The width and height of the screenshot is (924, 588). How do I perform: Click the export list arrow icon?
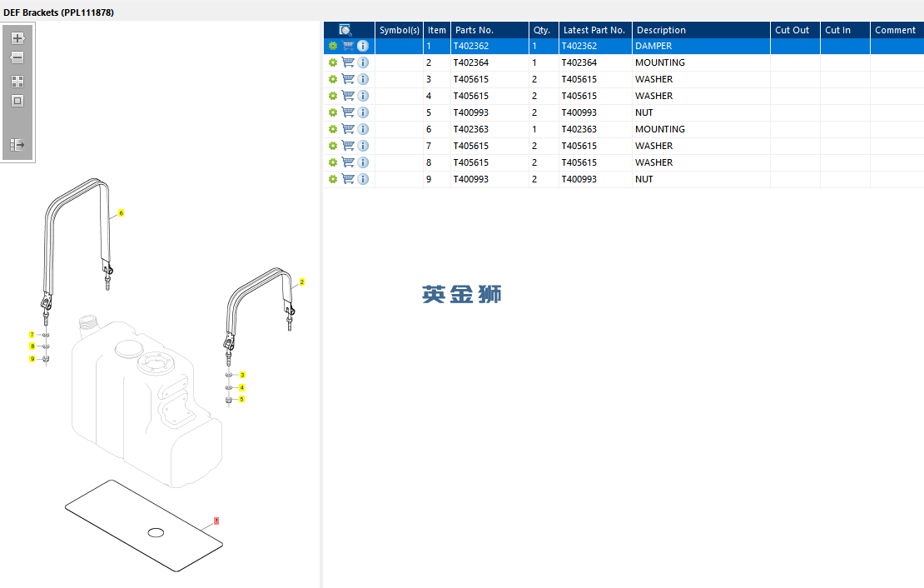(x=17, y=144)
